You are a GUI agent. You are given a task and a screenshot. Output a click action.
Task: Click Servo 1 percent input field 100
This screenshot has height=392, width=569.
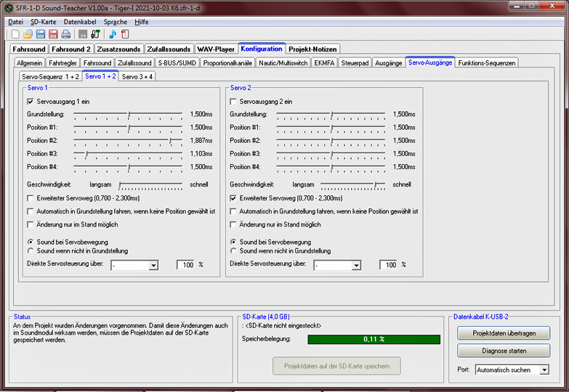point(185,265)
